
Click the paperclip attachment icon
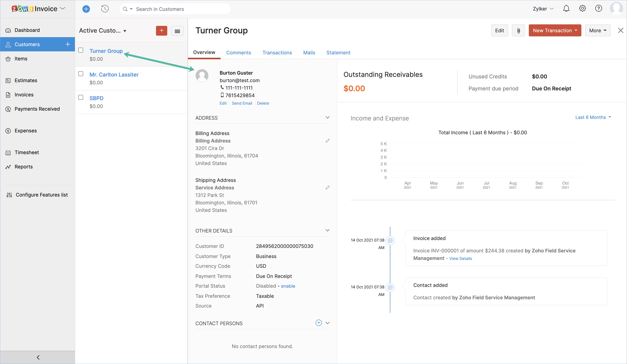pyautogui.click(x=518, y=31)
